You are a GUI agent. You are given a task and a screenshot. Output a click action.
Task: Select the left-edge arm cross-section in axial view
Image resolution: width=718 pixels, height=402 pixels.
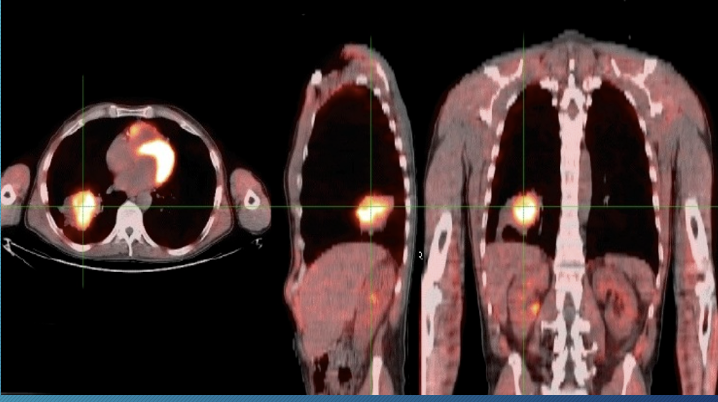(14, 190)
